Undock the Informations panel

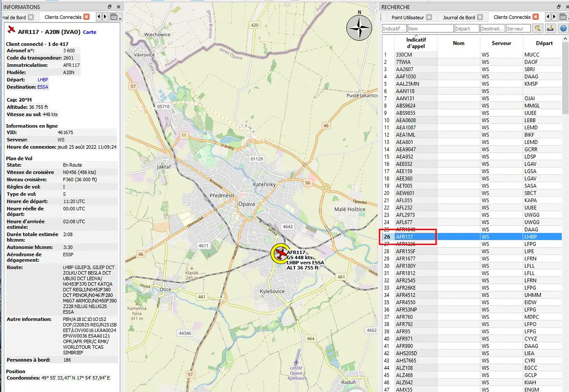(109, 7)
